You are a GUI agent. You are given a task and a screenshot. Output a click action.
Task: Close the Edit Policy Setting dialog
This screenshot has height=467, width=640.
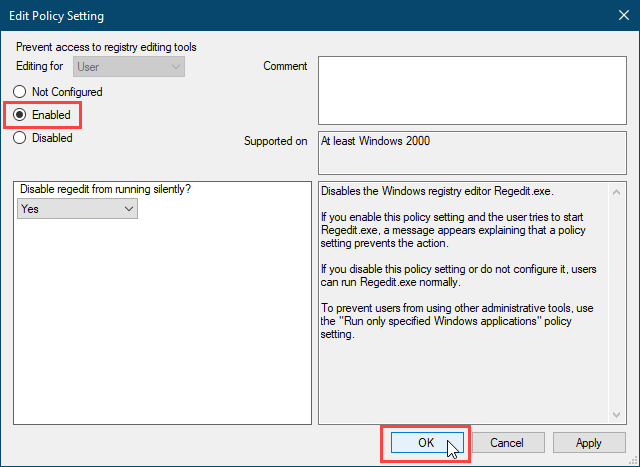click(x=616, y=16)
